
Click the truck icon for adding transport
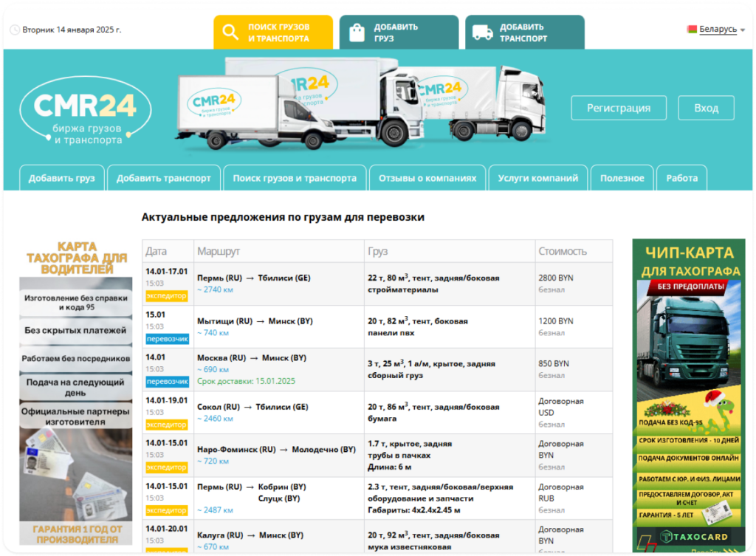(x=482, y=32)
